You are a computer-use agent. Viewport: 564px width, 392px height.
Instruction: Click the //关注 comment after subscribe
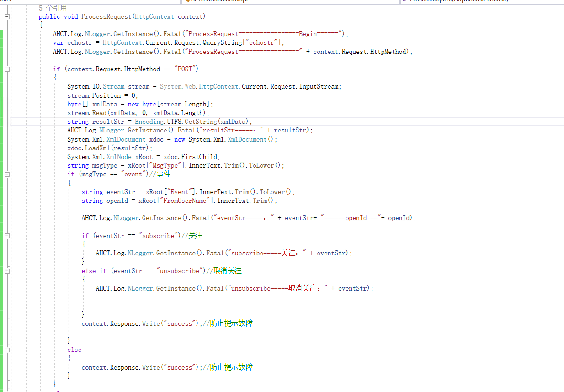[x=192, y=236]
